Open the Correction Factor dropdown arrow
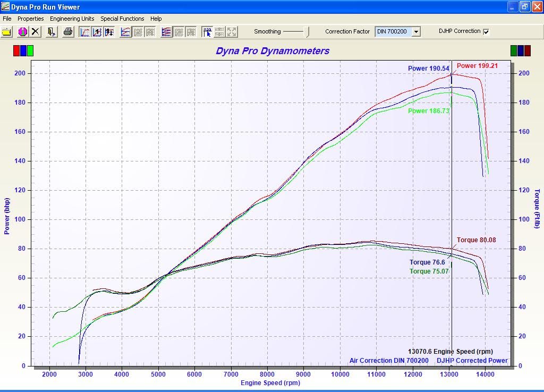Screen dimensions: 544x392 click(x=416, y=32)
